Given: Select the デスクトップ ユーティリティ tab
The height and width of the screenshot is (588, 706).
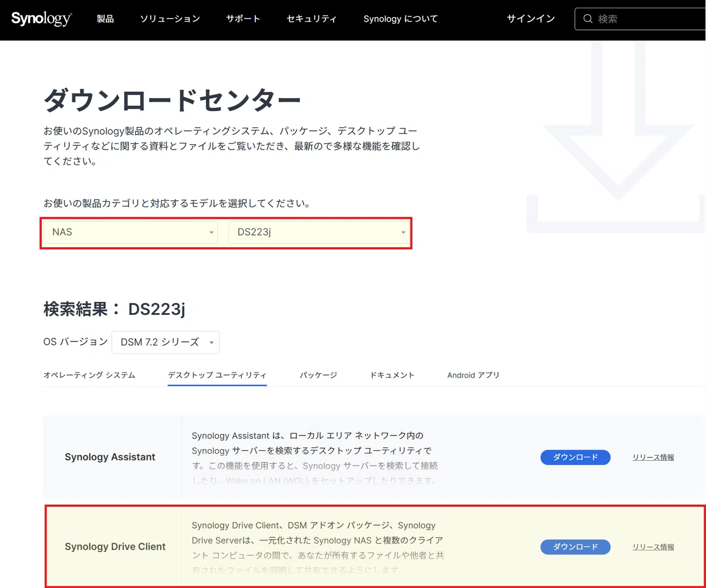Looking at the screenshot, I should pyautogui.click(x=217, y=375).
